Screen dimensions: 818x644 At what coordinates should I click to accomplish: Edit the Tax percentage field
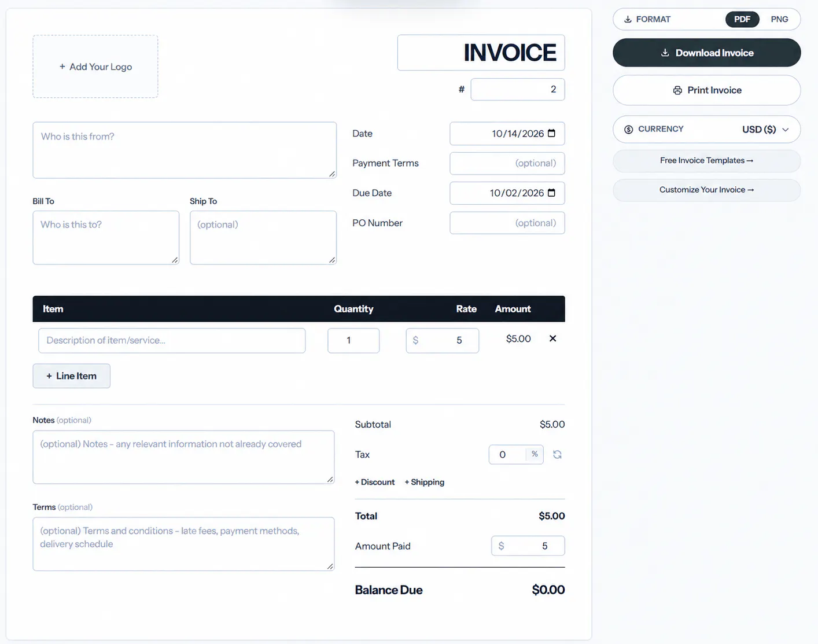[507, 454]
